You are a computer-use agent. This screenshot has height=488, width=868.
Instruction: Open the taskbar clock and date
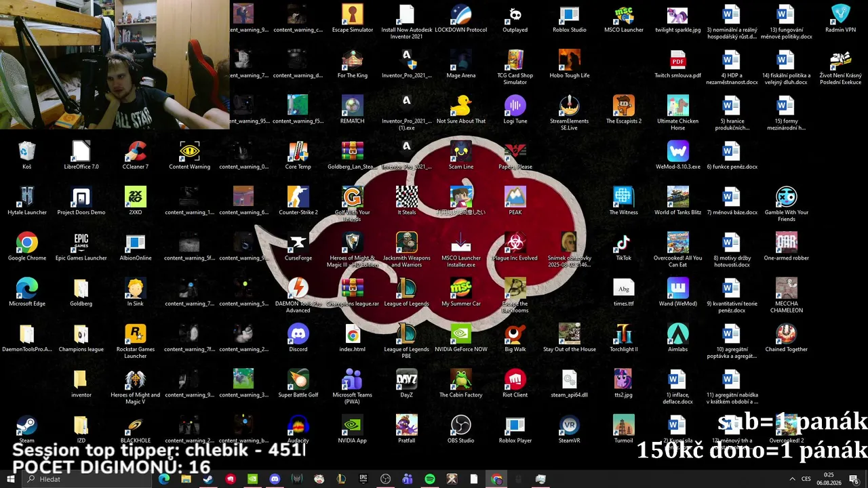click(x=829, y=479)
